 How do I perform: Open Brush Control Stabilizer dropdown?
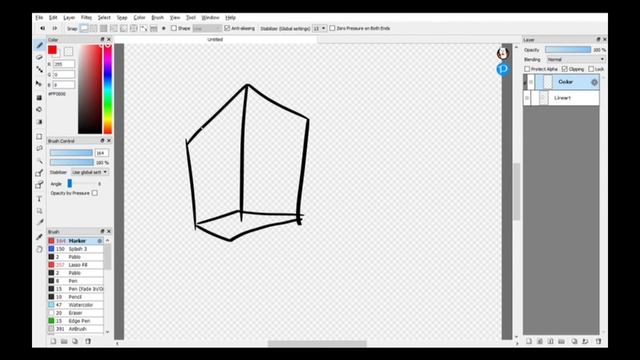[90, 172]
